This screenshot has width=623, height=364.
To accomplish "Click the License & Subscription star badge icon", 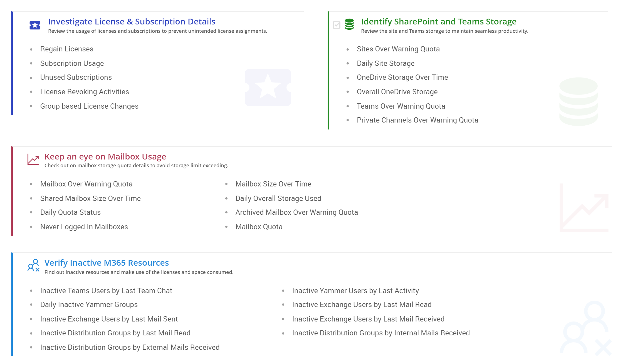I will click(35, 25).
